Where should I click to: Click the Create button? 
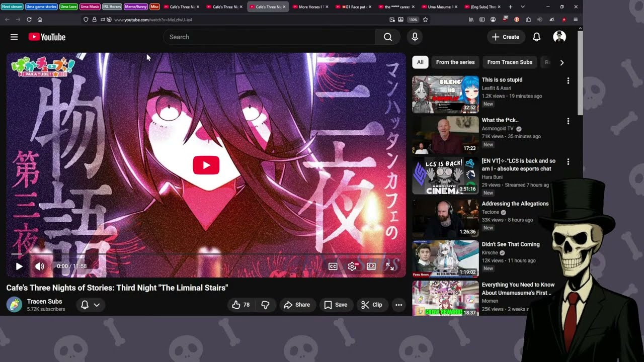click(x=506, y=37)
